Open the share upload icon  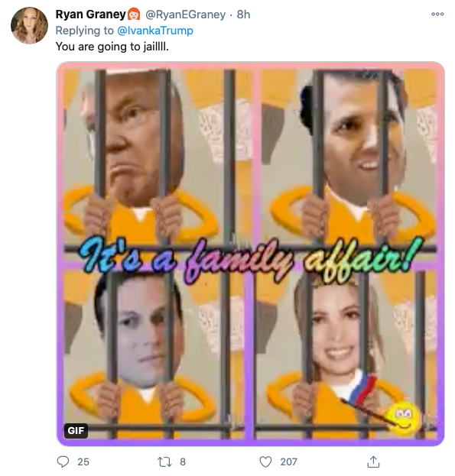(x=373, y=461)
